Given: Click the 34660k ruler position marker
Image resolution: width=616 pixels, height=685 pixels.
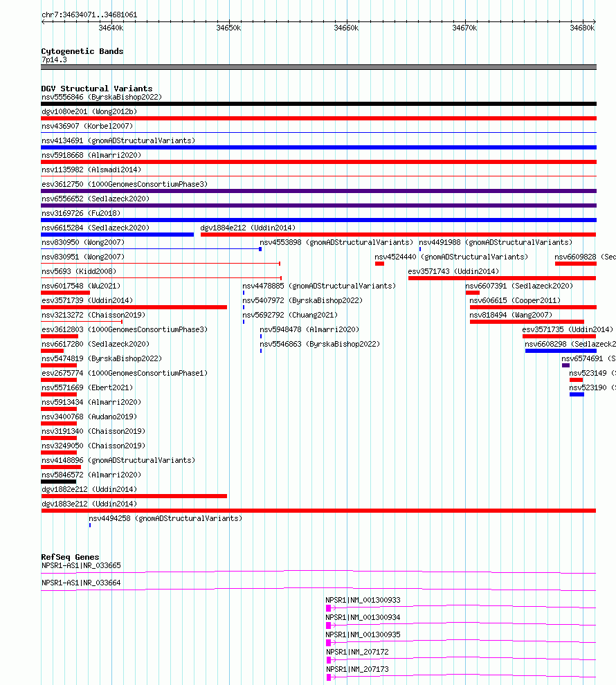Looking at the screenshot, I should coord(346,28).
